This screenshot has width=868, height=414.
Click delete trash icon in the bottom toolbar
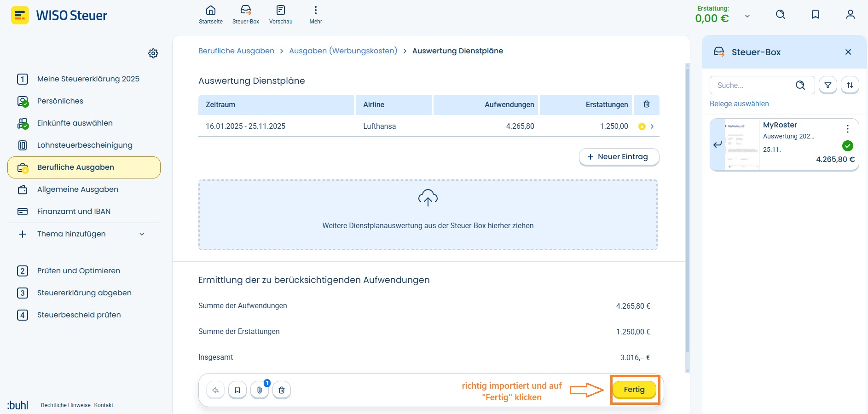click(x=282, y=390)
